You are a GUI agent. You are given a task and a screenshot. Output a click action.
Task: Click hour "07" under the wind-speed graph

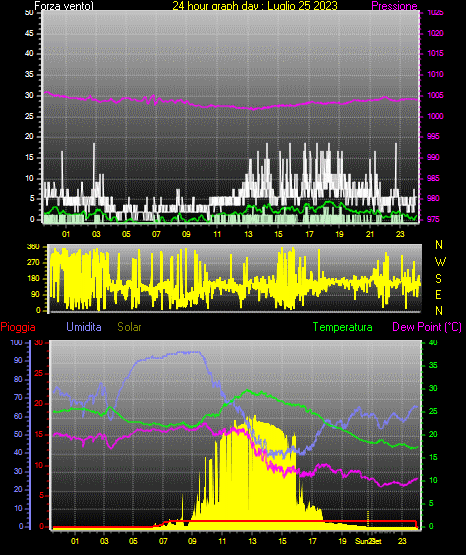pos(156,234)
